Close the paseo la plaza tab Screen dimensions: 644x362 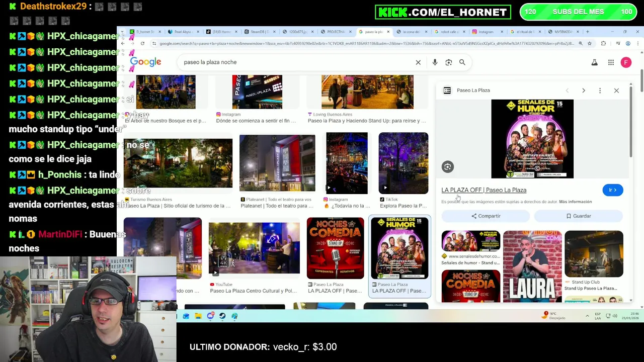(388, 32)
